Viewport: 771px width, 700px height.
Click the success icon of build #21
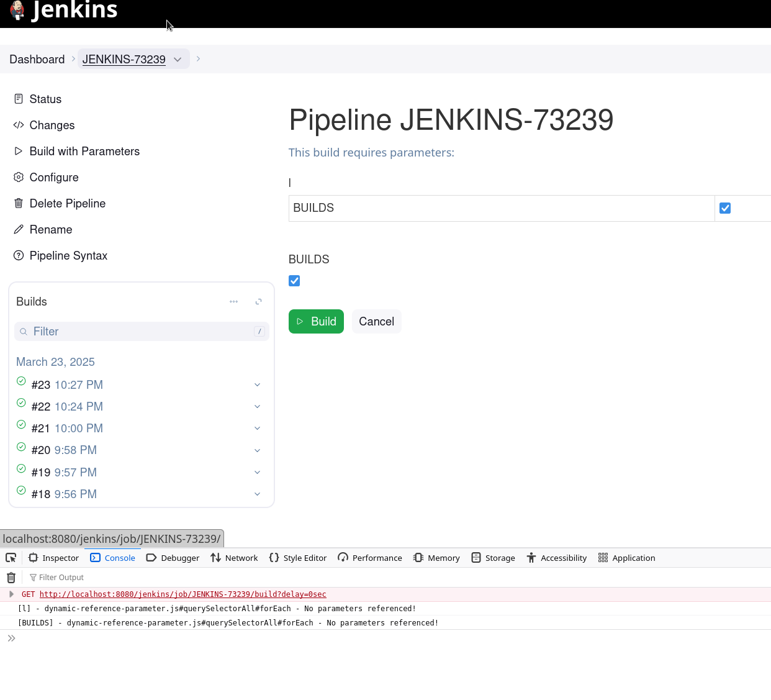click(21, 424)
